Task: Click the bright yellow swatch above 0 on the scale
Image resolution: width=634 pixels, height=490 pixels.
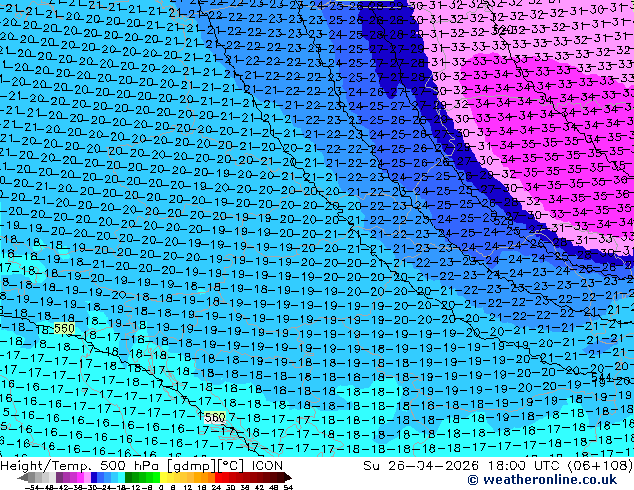Action: [164, 478]
